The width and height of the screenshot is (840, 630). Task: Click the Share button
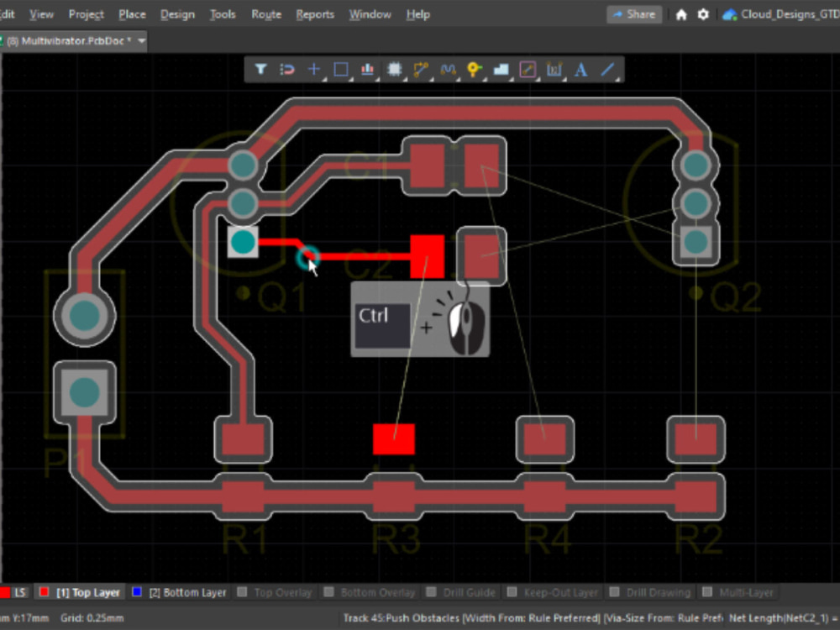(x=634, y=14)
